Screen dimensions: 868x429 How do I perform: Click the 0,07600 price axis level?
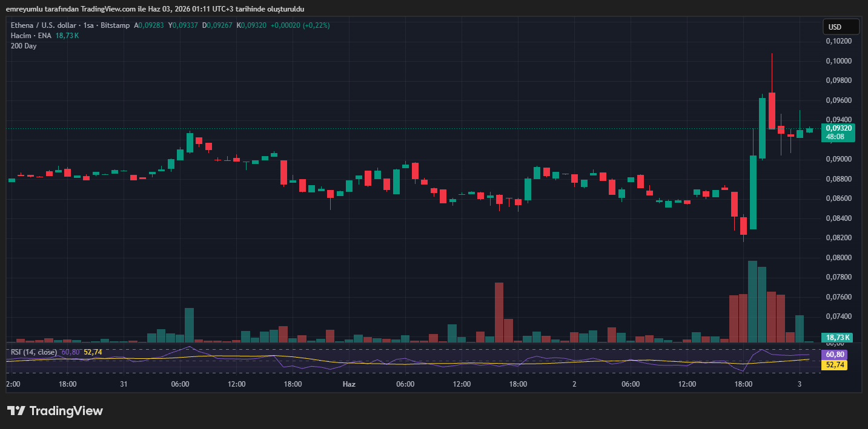839,297
